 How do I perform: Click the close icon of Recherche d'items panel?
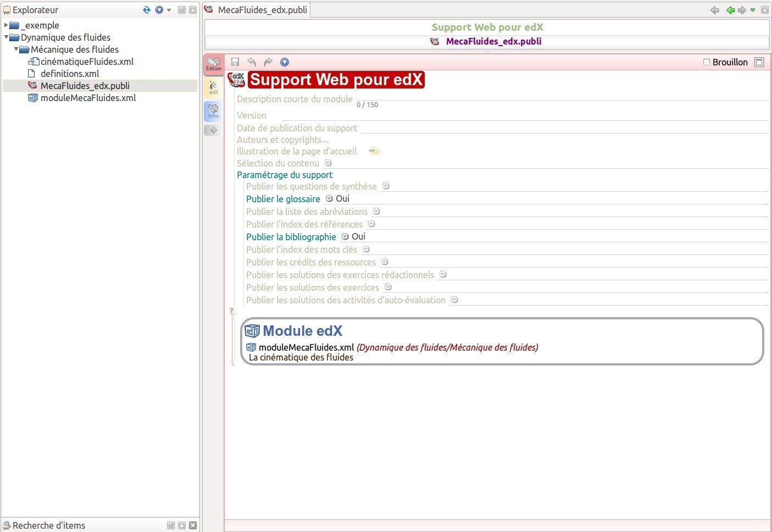(x=193, y=525)
